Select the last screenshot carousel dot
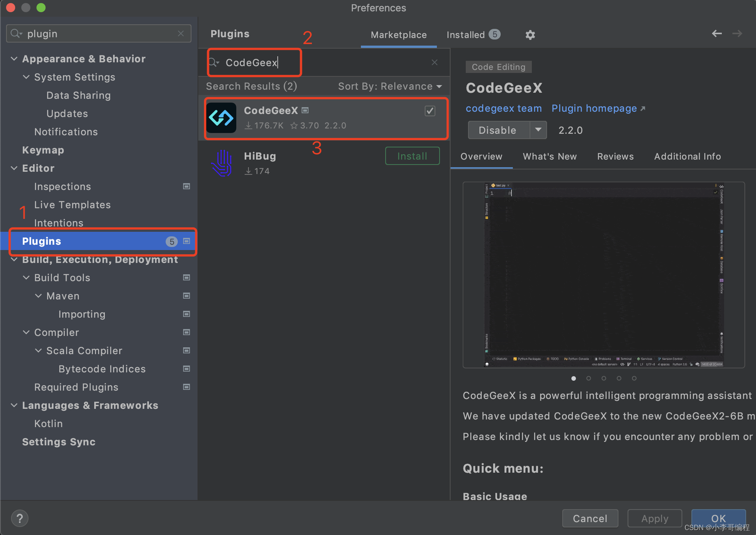756x535 pixels. click(634, 378)
